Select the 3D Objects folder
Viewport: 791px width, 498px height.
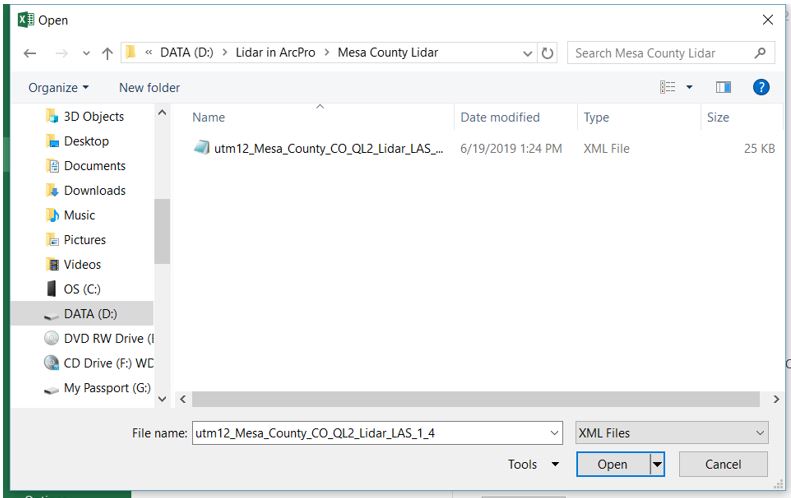(93, 117)
